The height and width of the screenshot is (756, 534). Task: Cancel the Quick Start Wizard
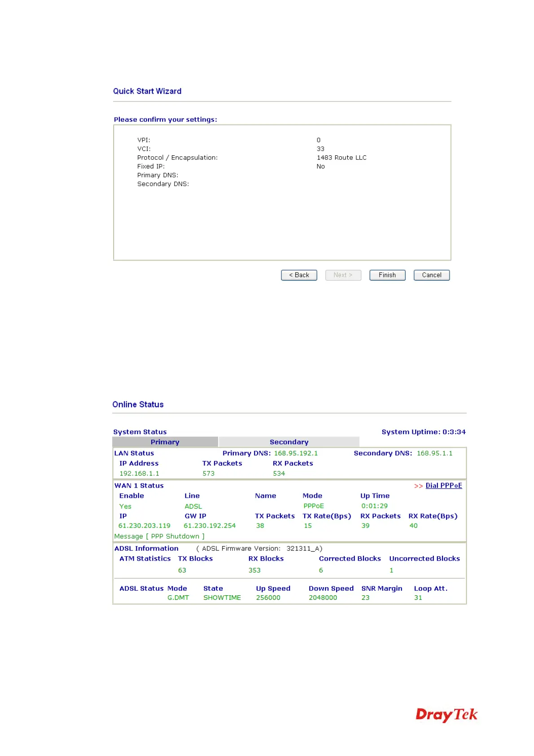pos(431,275)
